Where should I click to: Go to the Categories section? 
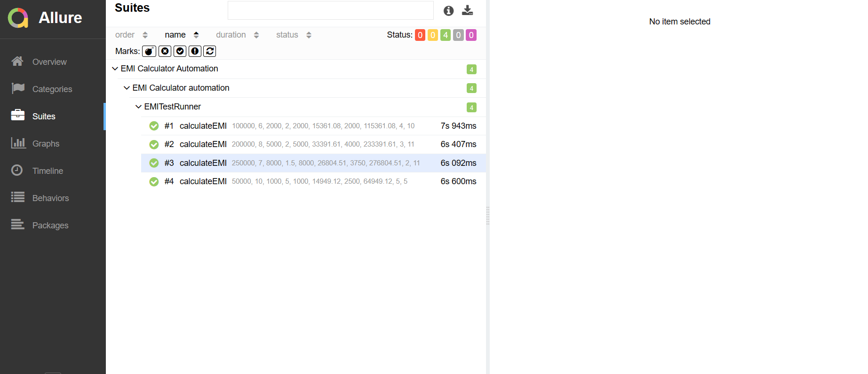point(53,89)
